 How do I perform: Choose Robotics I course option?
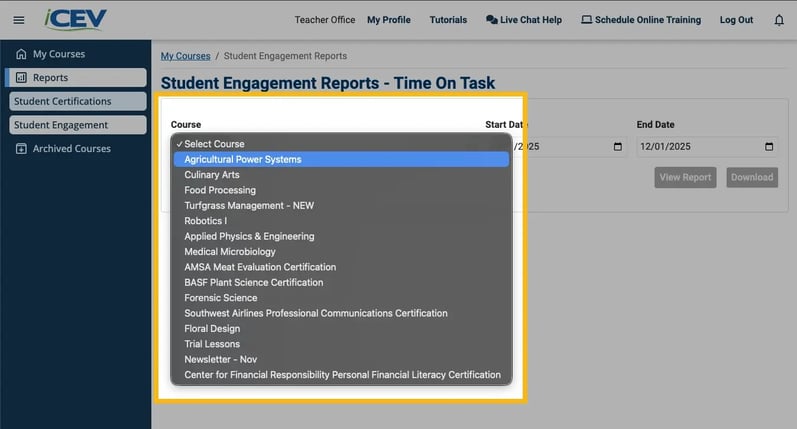tap(341, 221)
